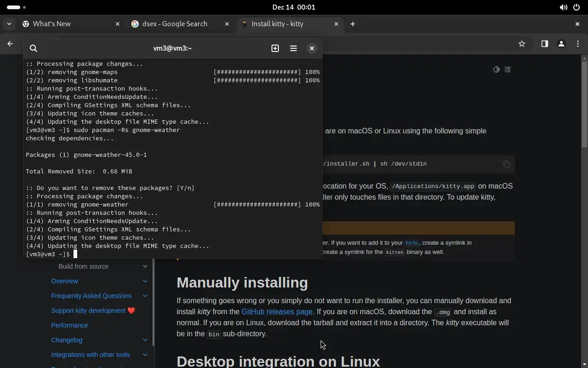588x368 pixels.
Task: Close the What's New tab
Action: pos(118,24)
